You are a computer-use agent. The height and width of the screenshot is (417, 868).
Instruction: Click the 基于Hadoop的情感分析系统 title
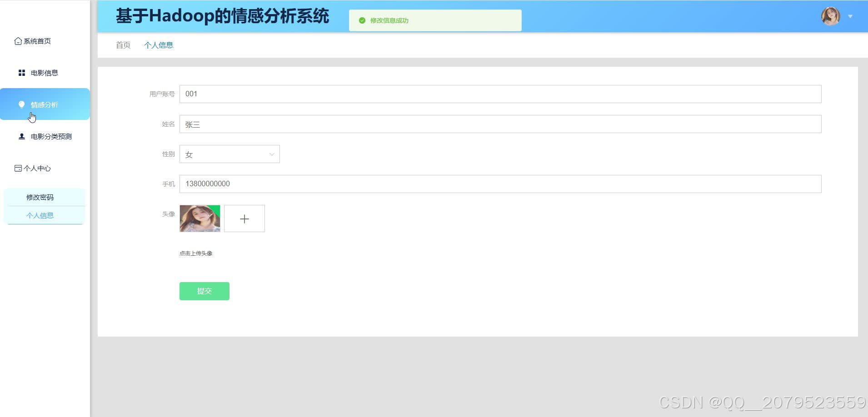click(x=222, y=16)
